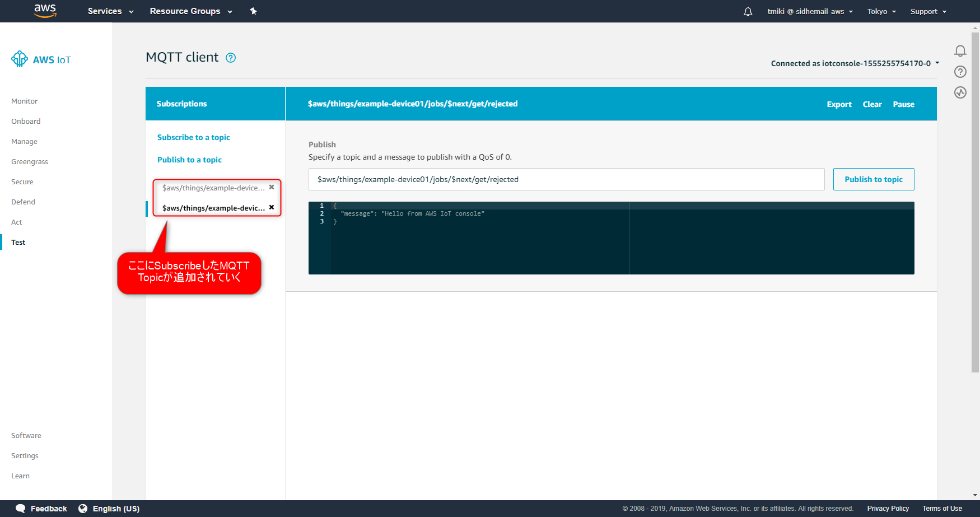Image resolution: width=980 pixels, height=517 pixels.
Task: Click Export in the topic header
Action: (x=839, y=104)
